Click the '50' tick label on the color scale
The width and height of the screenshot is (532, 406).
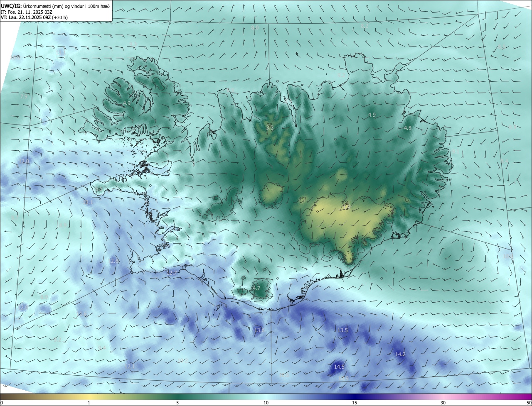coord(528,403)
